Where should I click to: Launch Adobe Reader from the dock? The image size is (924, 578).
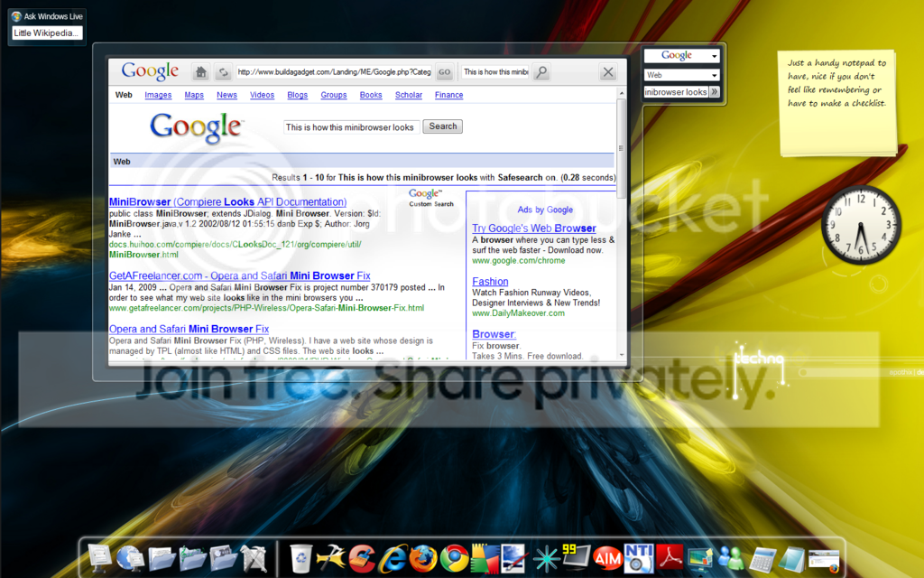(x=670, y=558)
